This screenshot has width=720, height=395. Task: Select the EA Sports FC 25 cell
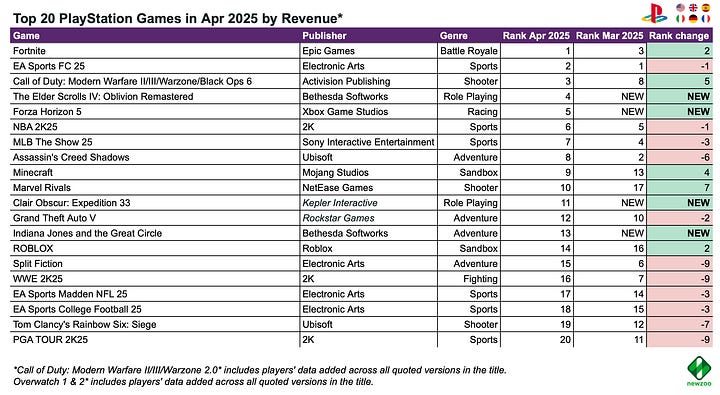155,66
